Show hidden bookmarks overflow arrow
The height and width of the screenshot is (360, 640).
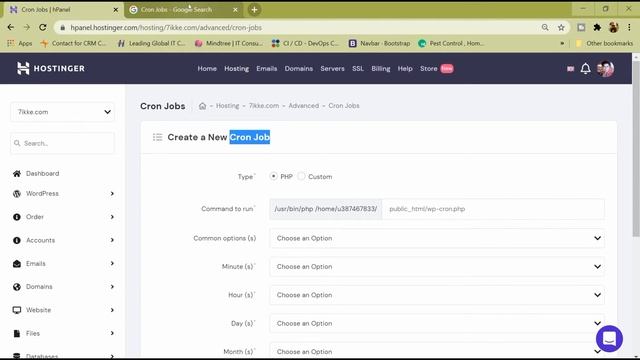tap(562, 43)
